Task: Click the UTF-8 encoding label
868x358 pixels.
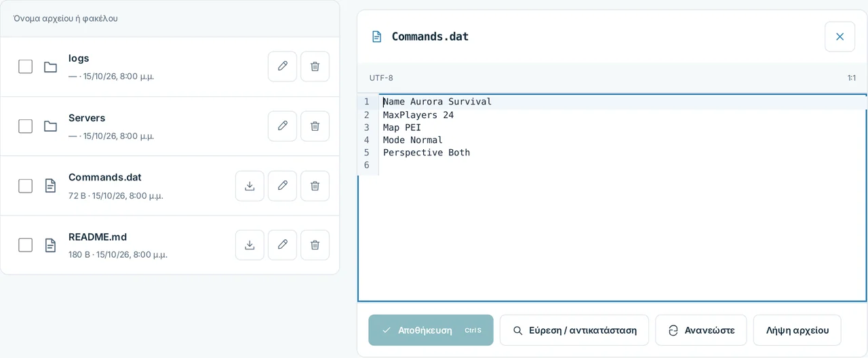Action: (381, 78)
